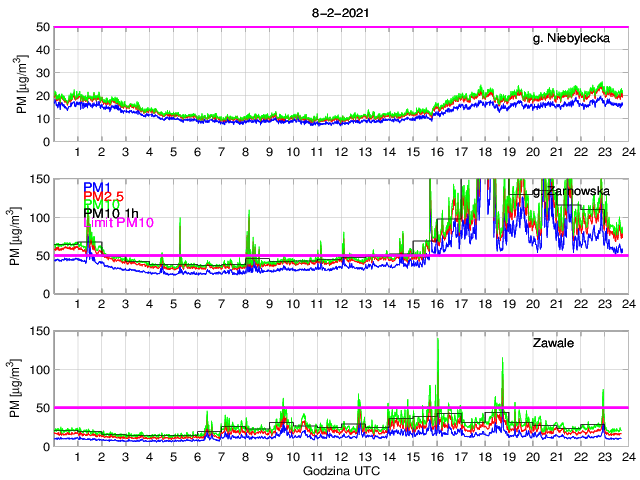This screenshot has width=640, height=480.
Task: Click the bottom panel PM y-axis label
Action: pyautogui.click(x=20, y=388)
